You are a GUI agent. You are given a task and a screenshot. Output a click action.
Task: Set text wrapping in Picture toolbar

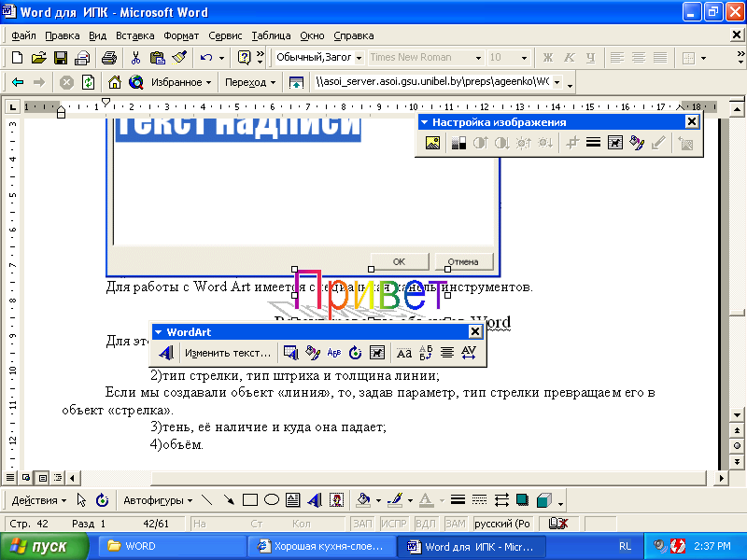615,143
